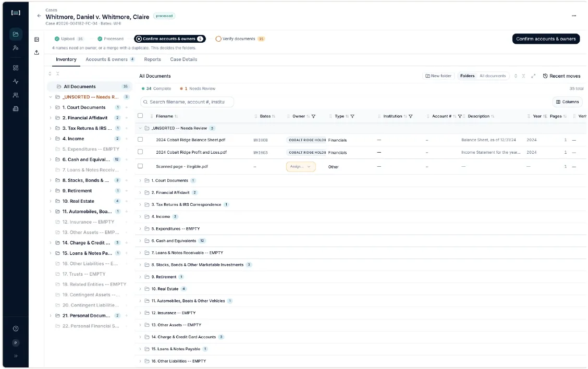Sort by Description column arrows

[493, 117]
